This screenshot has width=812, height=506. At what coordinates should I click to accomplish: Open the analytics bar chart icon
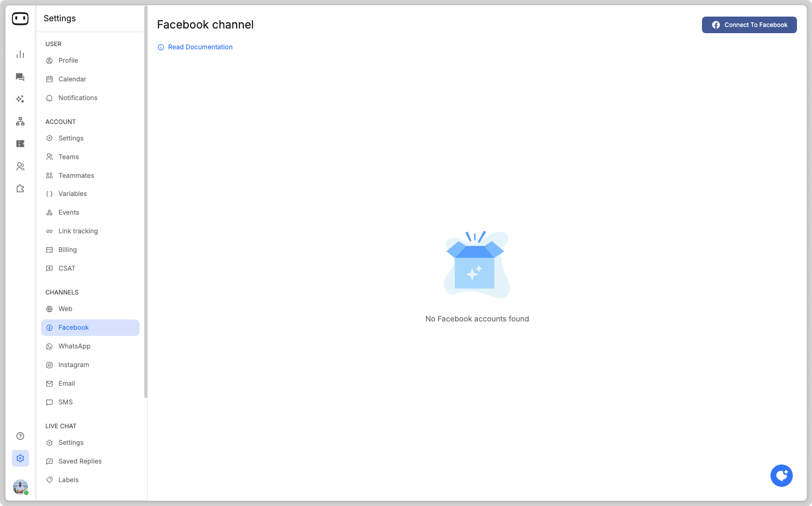click(x=20, y=54)
